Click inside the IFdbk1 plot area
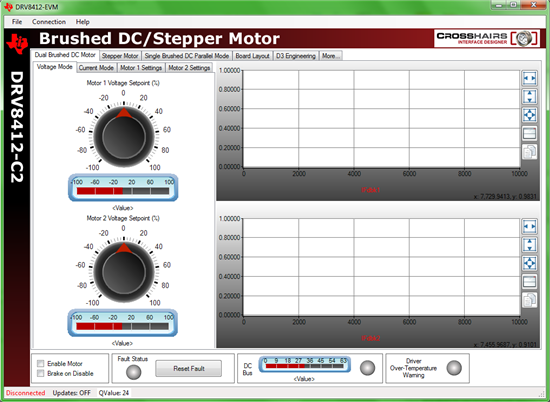Image resolution: width=550 pixels, height=402 pixels. [381, 119]
